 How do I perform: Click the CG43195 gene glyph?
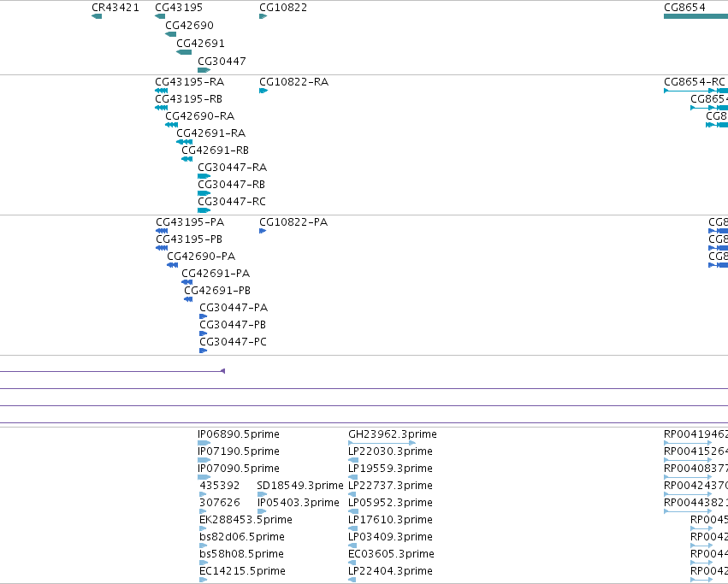160,16
